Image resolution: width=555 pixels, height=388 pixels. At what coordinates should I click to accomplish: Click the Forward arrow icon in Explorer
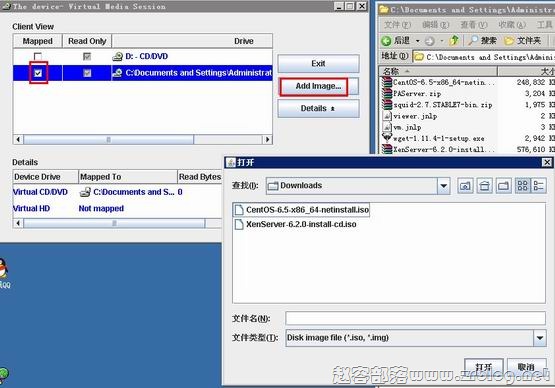point(430,41)
